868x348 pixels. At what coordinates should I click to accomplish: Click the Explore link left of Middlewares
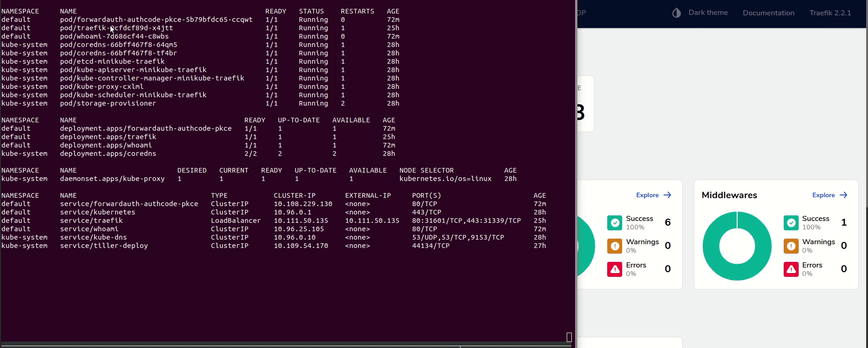654,195
